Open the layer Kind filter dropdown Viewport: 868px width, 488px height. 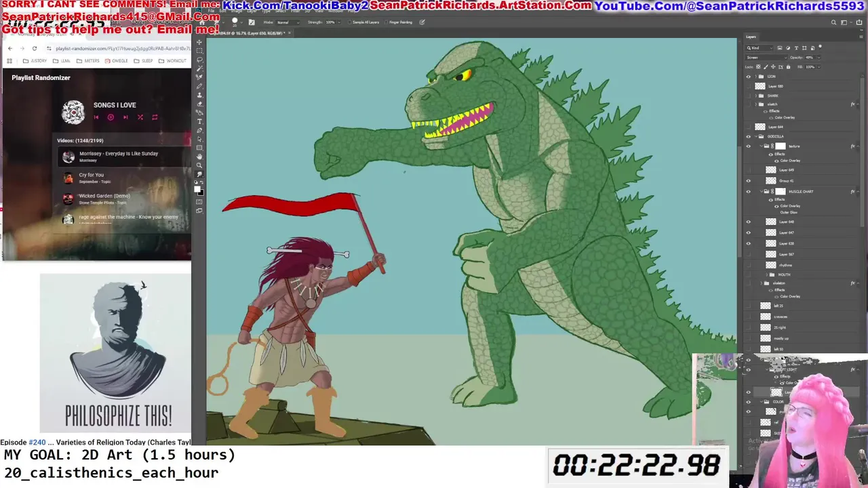click(x=759, y=48)
